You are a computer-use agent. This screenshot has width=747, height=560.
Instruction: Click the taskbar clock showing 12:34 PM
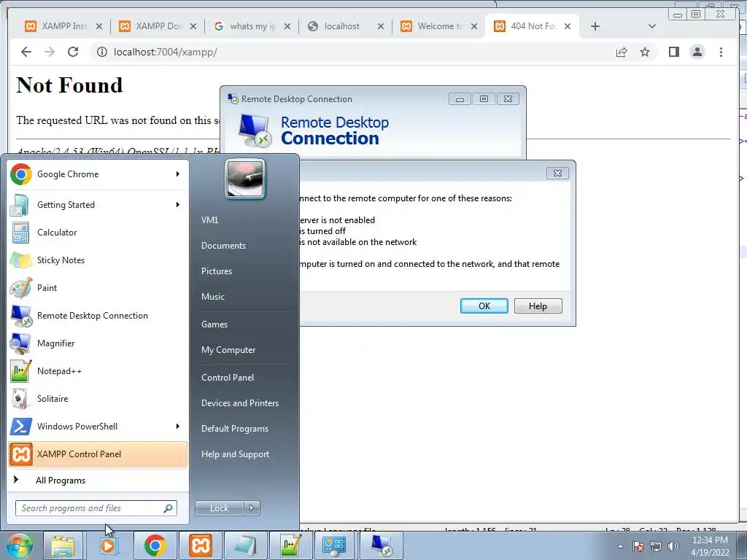point(710,546)
